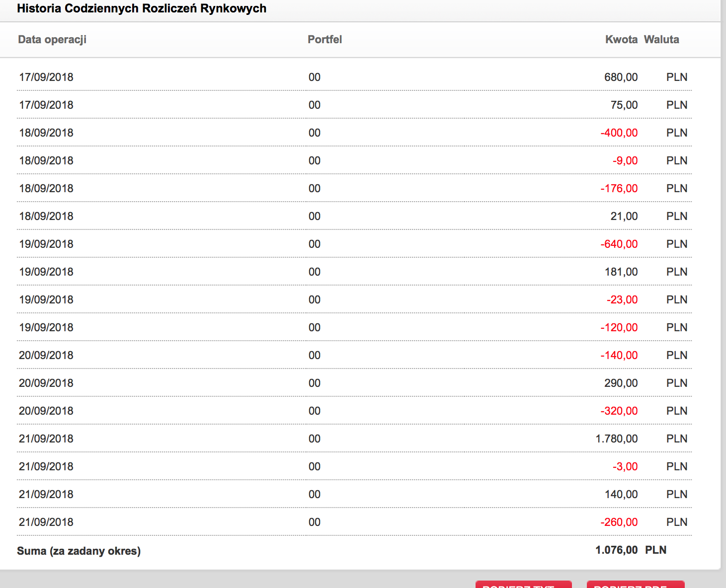Viewport: 726px width, 588px height.
Task: Click the Waluta column header
Action: (x=661, y=40)
